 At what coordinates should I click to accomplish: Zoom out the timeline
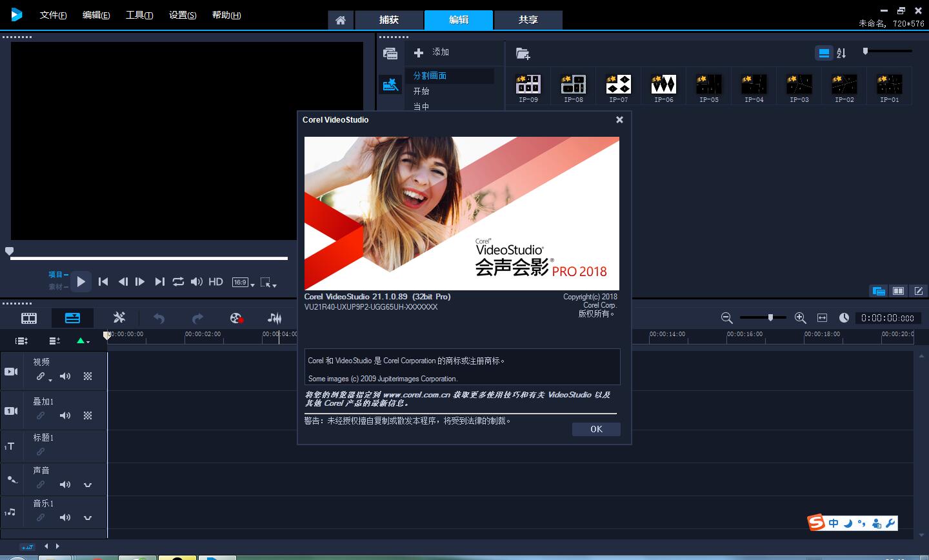[x=727, y=317]
